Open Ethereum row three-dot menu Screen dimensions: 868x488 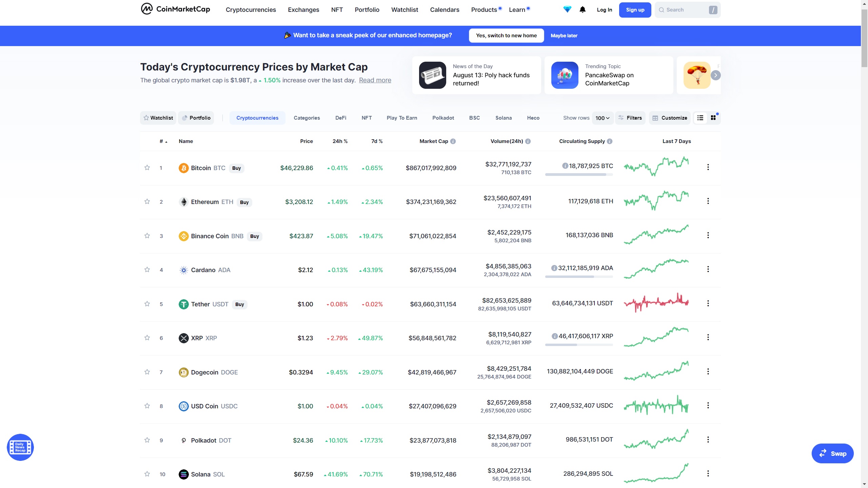[x=708, y=201]
